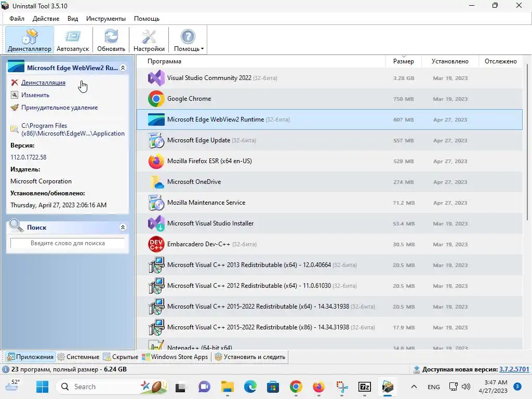Open the Помощь toolbar dropdown

(x=189, y=40)
